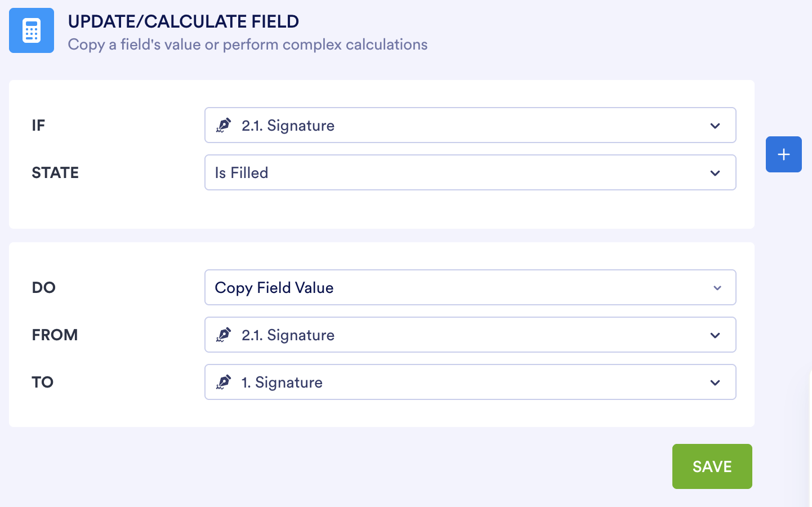
Task: Click the signature pen icon in the IF field
Action: [x=224, y=125]
